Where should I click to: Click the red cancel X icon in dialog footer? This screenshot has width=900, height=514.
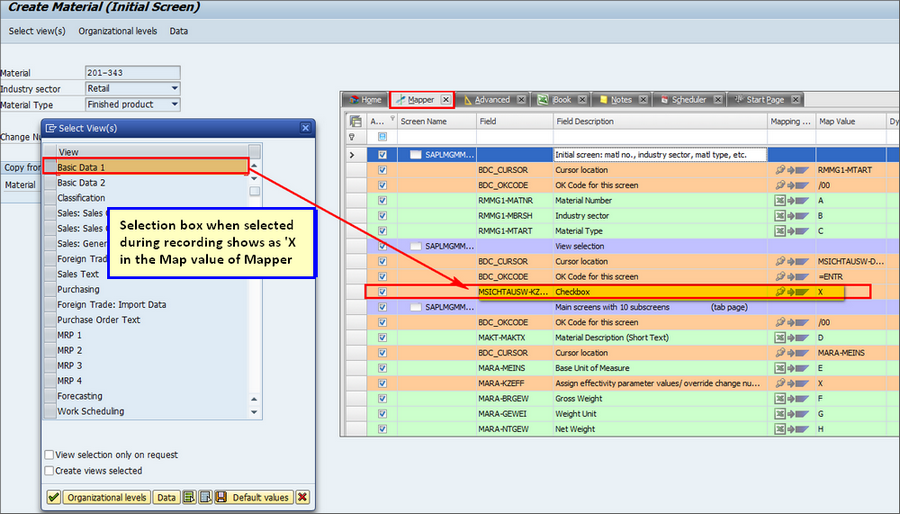[302, 497]
